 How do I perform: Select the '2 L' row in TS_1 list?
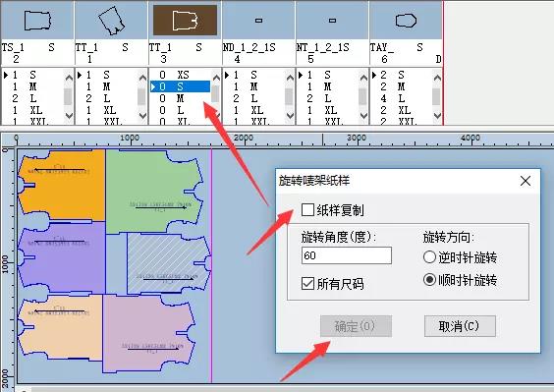click(x=32, y=98)
